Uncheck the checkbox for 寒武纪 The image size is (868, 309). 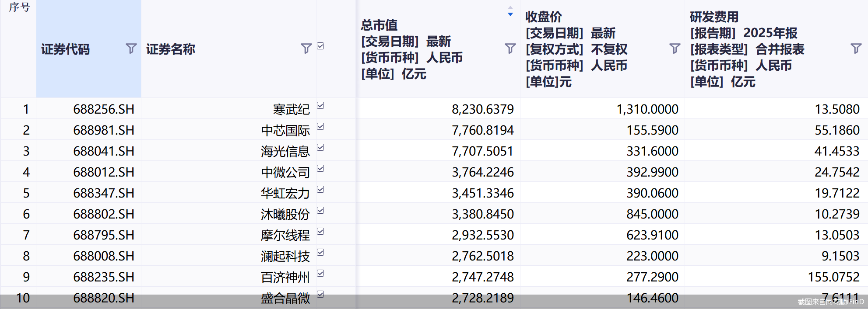(x=320, y=105)
